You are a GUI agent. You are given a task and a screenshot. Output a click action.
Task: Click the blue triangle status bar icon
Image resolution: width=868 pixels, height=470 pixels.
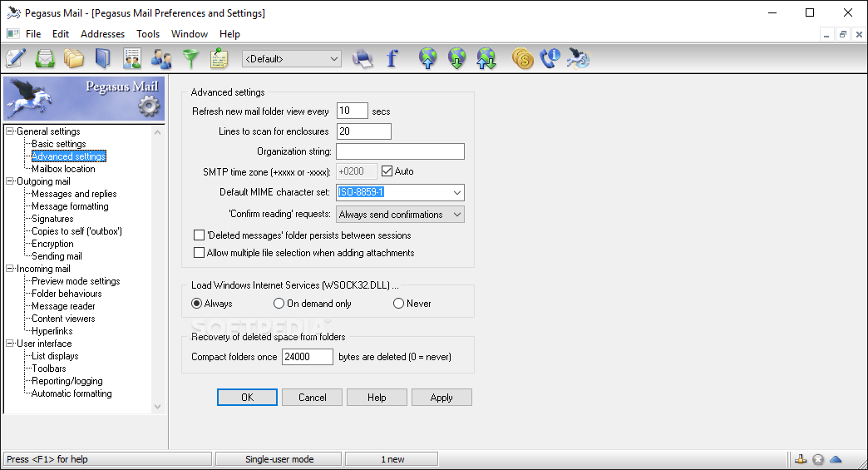pos(836,459)
